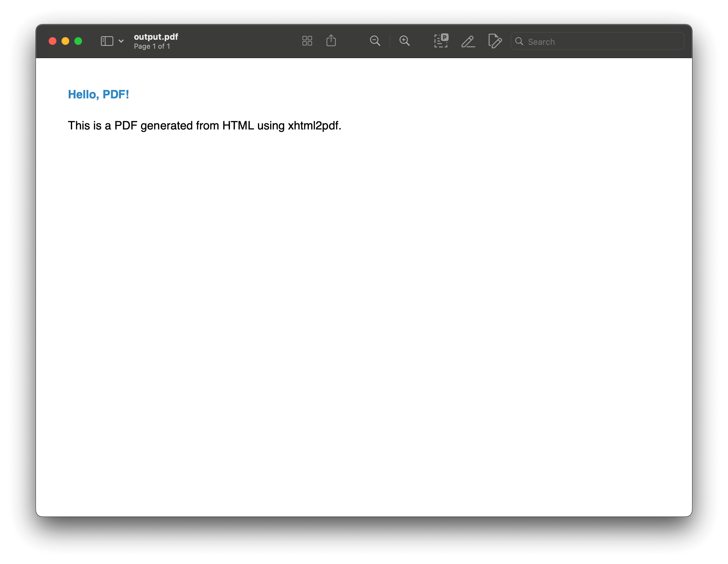Viewport: 728px width, 564px height.
Task: Expand the sidebar view options chevron
Action: tap(121, 41)
